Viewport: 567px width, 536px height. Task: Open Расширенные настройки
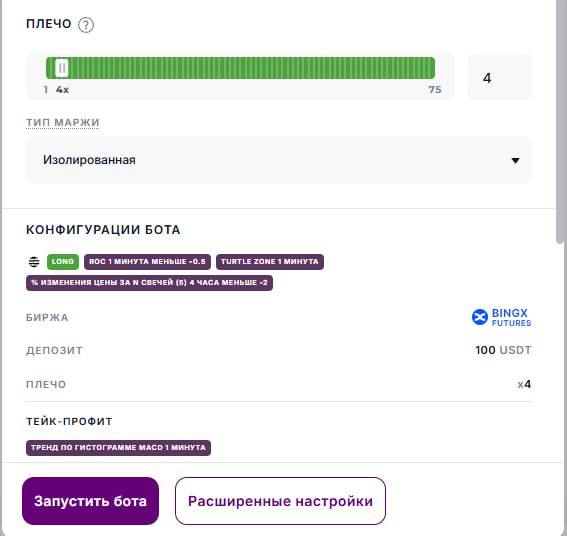(x=280, y=501)
